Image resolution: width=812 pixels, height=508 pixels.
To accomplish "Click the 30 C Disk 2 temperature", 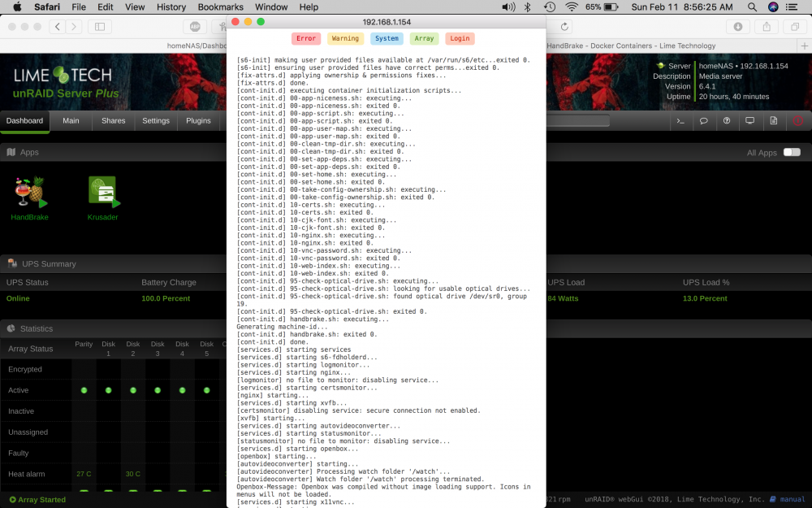I will pos(133,473).
